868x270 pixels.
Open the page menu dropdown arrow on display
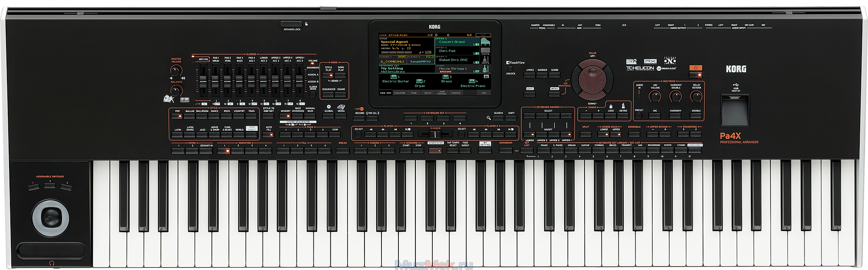point(483,35)
